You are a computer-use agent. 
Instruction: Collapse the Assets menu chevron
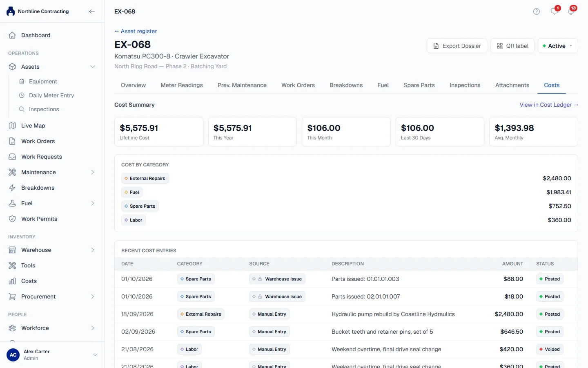click(93, 67)
